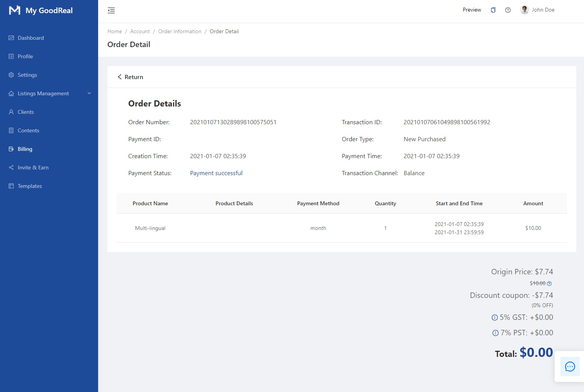Collapse the sidebar with the hamburger icon
Screen dimensions: 584x392
click(x=111, y=10)
